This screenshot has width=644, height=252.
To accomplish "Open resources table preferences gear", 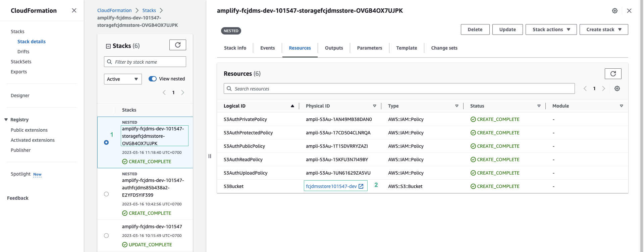I will [x=617, y=88].
